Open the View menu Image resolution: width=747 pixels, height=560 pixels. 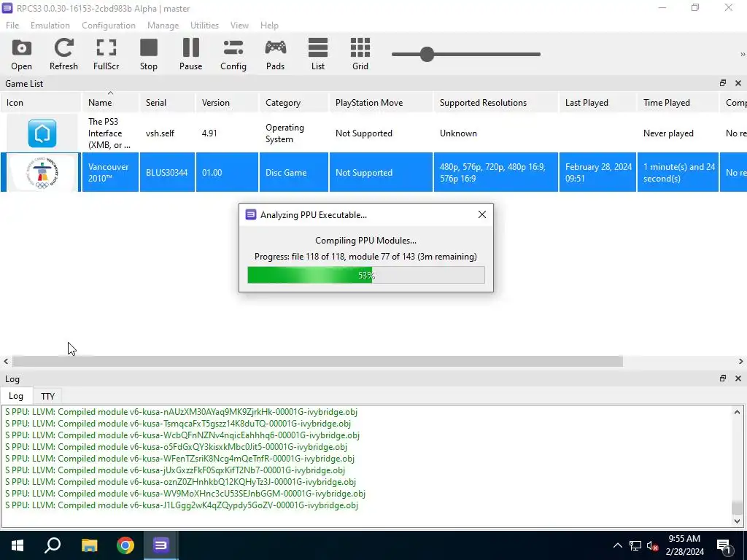tap(239, 26)
